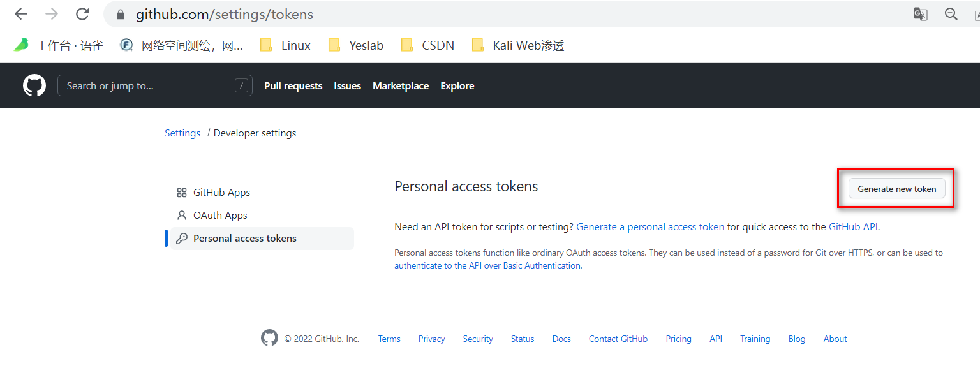Click the GitHub octocat logo in header
Image resolution: width=980 pixels, height=368 pixels.
point(34,85)
